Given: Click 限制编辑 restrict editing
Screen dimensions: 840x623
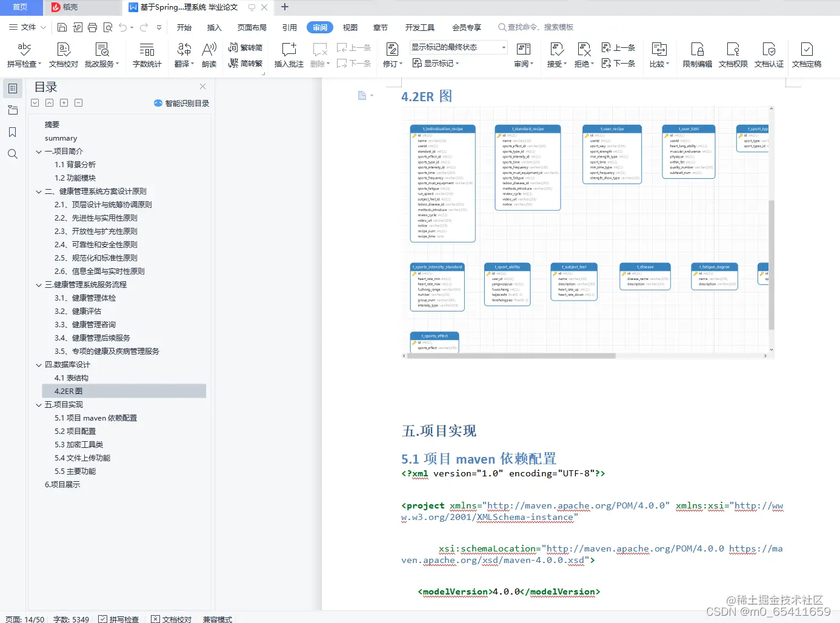Looking at the screenshot, I should [x=698, y=55].
